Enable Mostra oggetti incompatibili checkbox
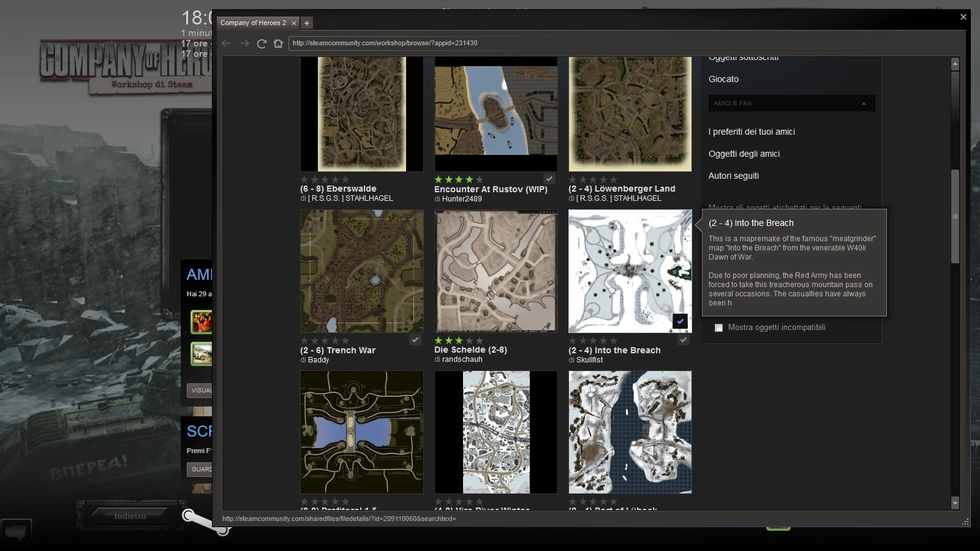The width and height of the screenshot is (980, 551). point(718,328)
